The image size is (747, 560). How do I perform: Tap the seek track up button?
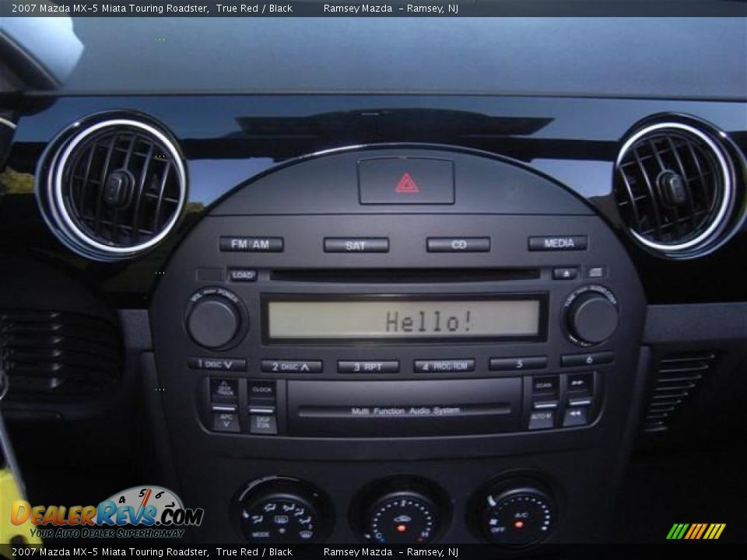point(224,391)
